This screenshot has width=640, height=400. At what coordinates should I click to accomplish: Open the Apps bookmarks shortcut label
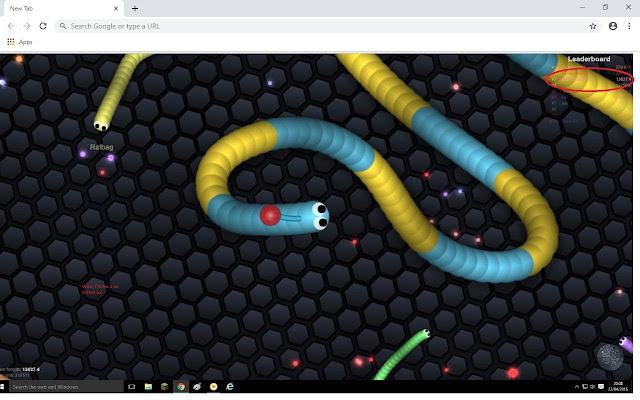pyautogui.click(x=25, y=42)
